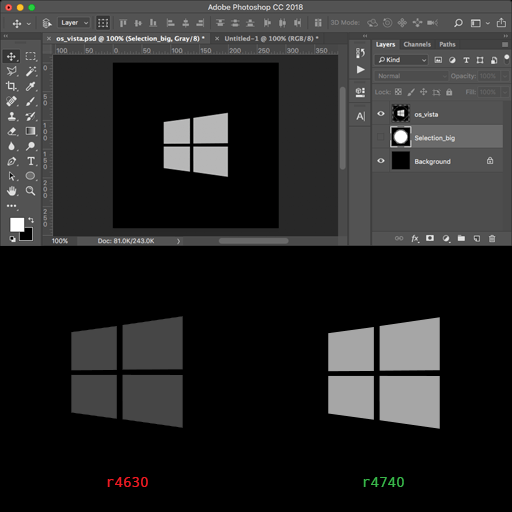Select the Hand tool
Viewport: 512px width, 512px height.
click(x=11, y=191)
